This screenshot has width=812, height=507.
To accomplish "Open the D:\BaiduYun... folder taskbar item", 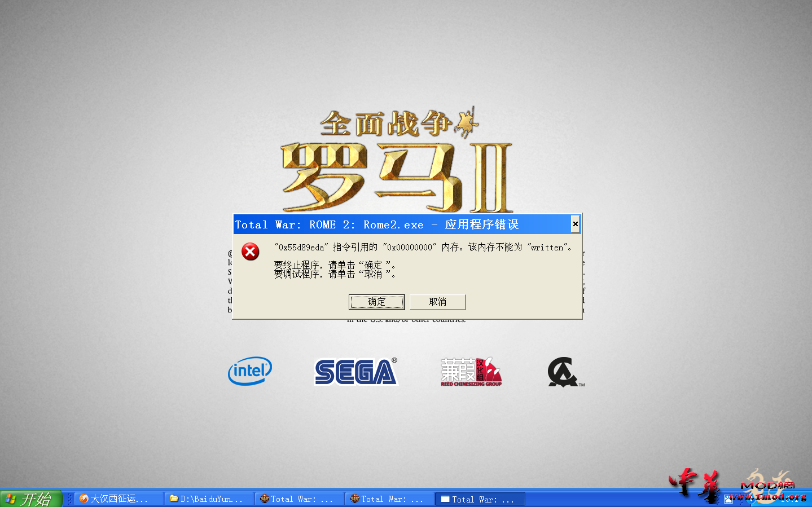I will (x=209, y=499).
